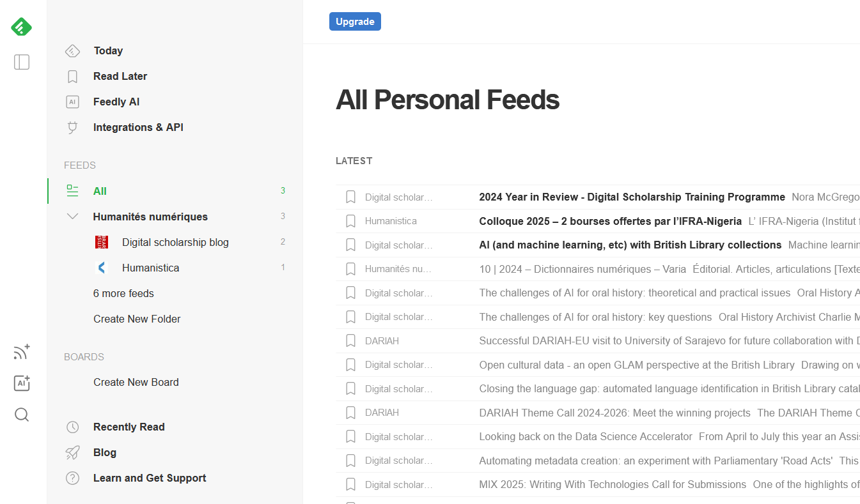
Task: Click the Feedly AI sidebar icon
Action: 73,102
